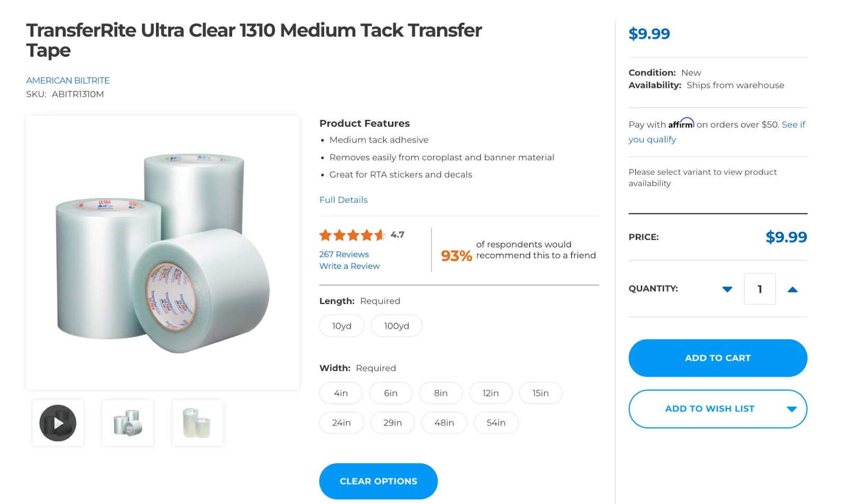This screenshot has height=504, width=847.
Task: Click the Add to Cart button
Action: [717, 358]
